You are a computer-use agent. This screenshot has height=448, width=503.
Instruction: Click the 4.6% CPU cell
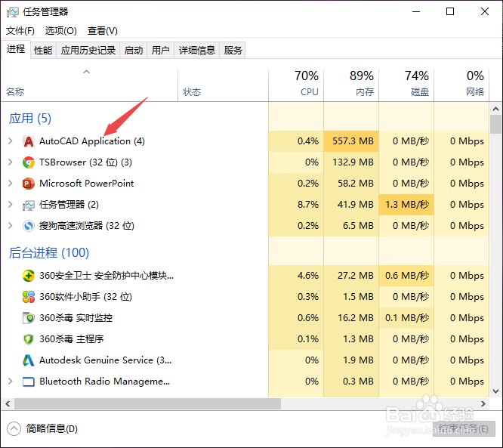coord(296,276)
